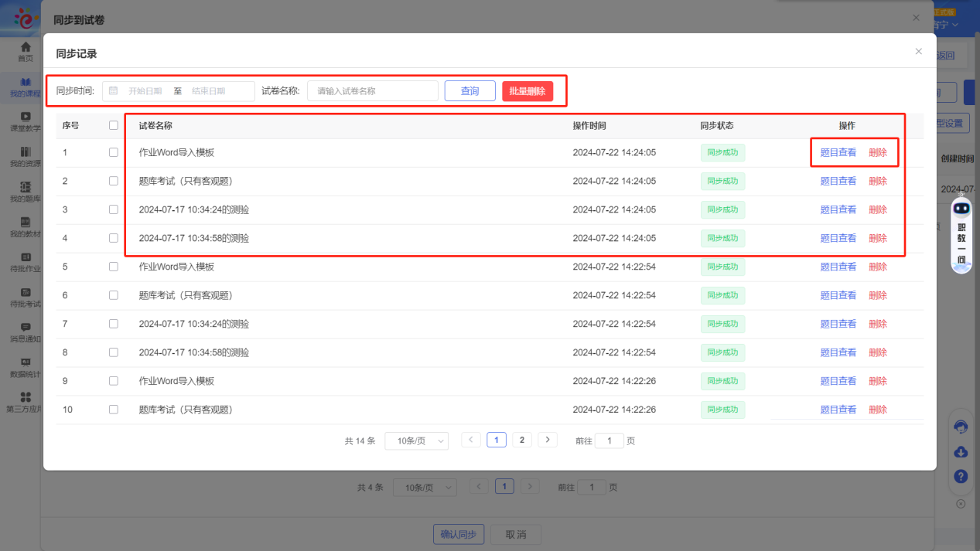Click the calendar icon in 同步时间 field
Image resolution: width=980 pixels, height=551 pixels.
(114, 91)
